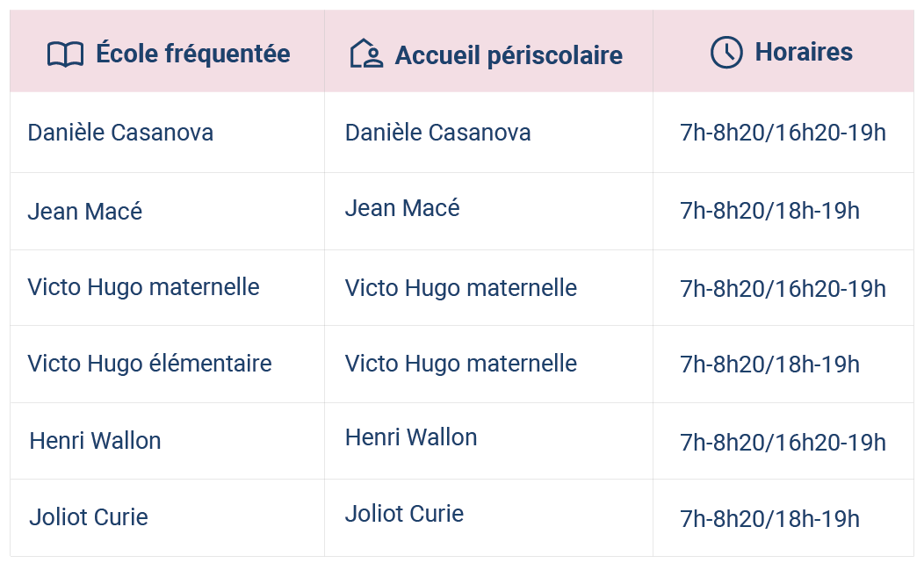Select the École fréquentée column header
This screenshot has width=924, height=563.
[168, 51]
